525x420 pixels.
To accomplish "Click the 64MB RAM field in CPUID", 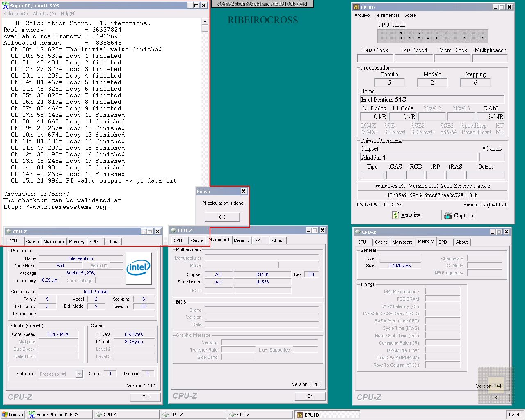I will click(x=491, y=116).
